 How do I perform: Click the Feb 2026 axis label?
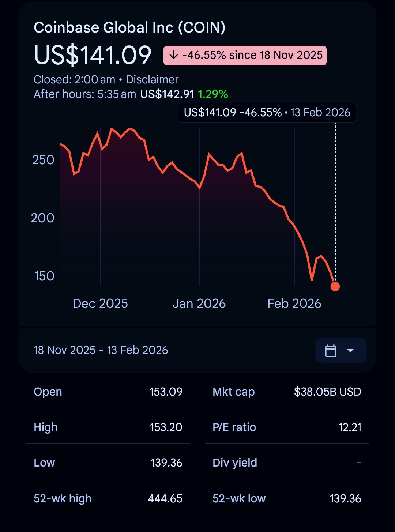click(x=294, y=303)
